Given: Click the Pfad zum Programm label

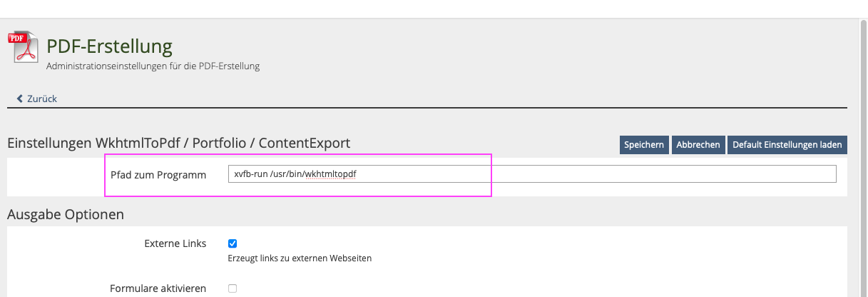Looking at the screenshot, I should [158, 175].
